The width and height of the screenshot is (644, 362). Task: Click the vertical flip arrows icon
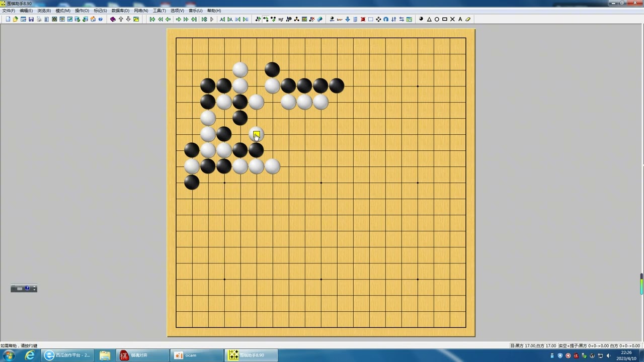click(x=393, y=19)
